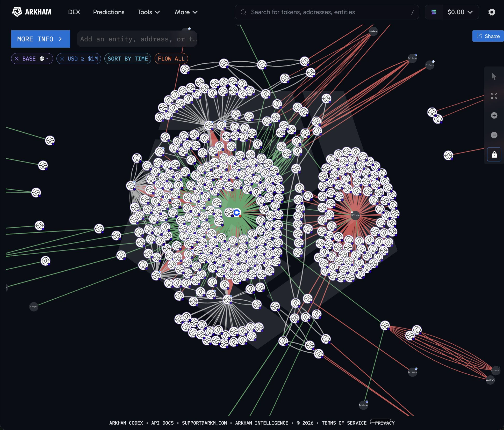This screenshot has height=430, width=504.
Task: Toggle the lock graph button
Action: click(494, 154)
